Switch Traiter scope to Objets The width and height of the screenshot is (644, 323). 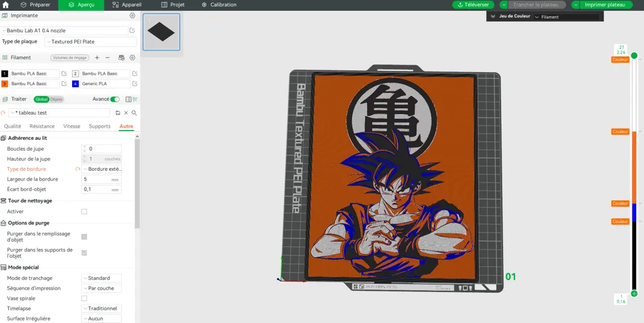point(57,99)
